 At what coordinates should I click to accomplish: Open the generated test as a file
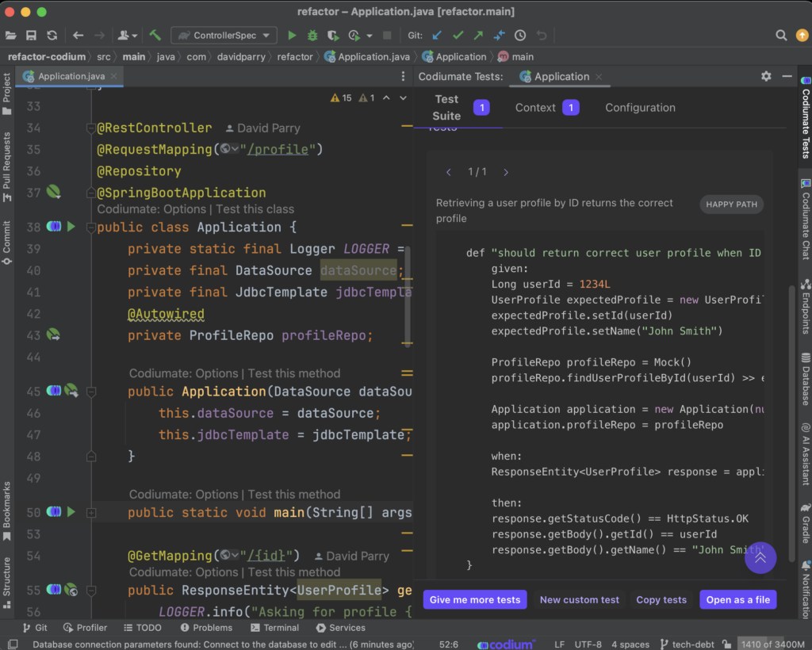click(737, 599)
